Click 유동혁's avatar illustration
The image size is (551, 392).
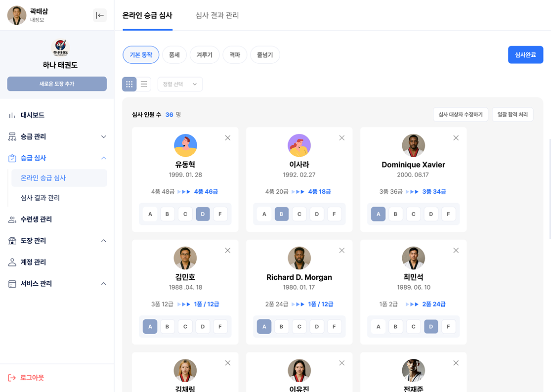pos(185,145)
